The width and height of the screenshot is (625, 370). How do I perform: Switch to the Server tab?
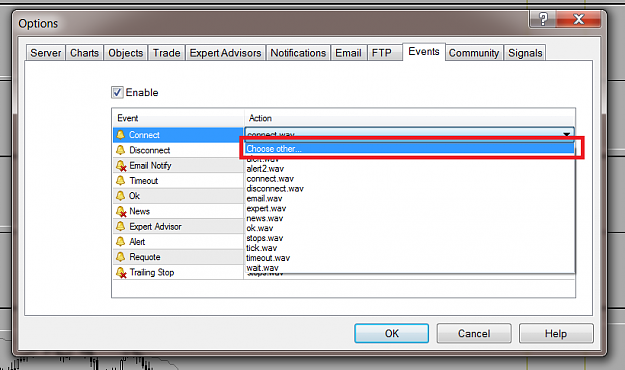[x=45, y=53]
